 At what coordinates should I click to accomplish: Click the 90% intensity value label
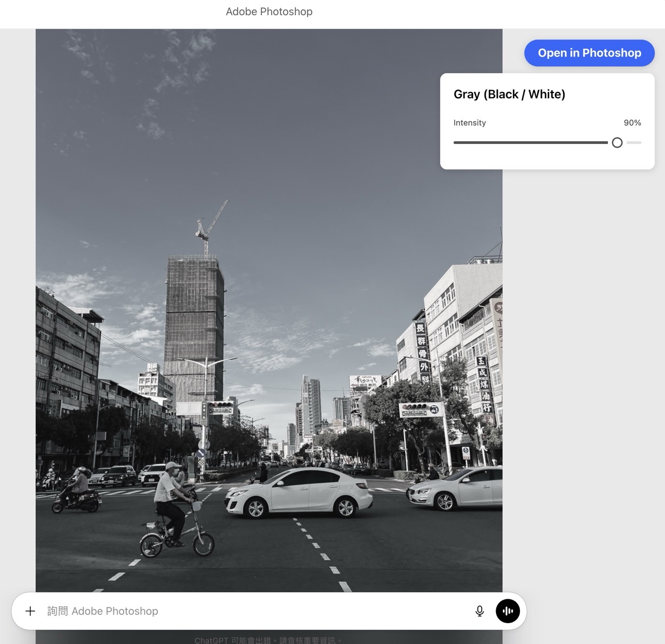[632, 123]
